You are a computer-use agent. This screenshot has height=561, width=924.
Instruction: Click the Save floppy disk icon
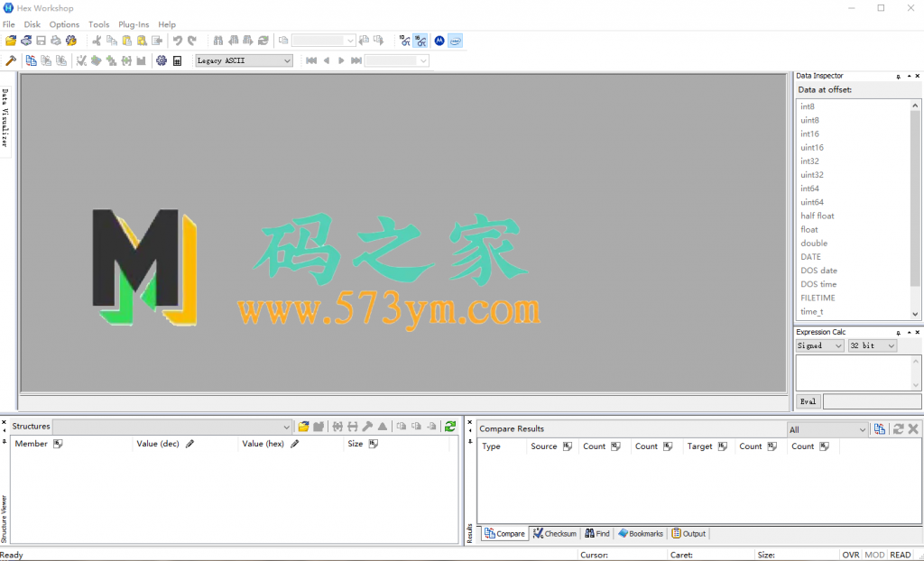pyautogui.click(x=42, y=41)
